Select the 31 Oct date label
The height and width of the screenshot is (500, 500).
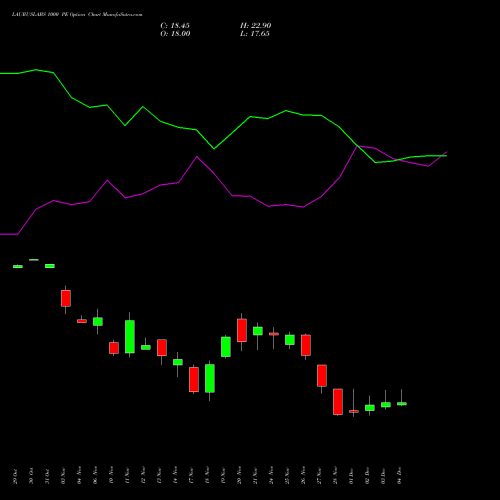coord(47,476)
